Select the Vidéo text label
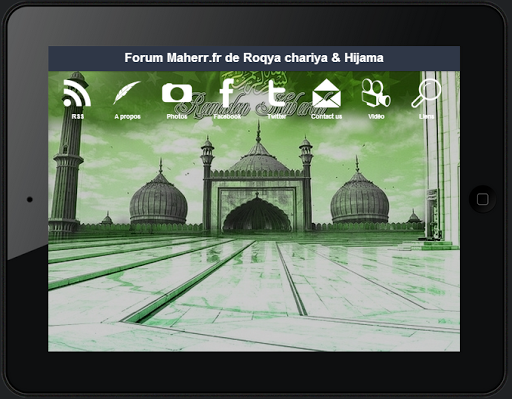This screenshot has height=399, width=512. pos(376,116)
